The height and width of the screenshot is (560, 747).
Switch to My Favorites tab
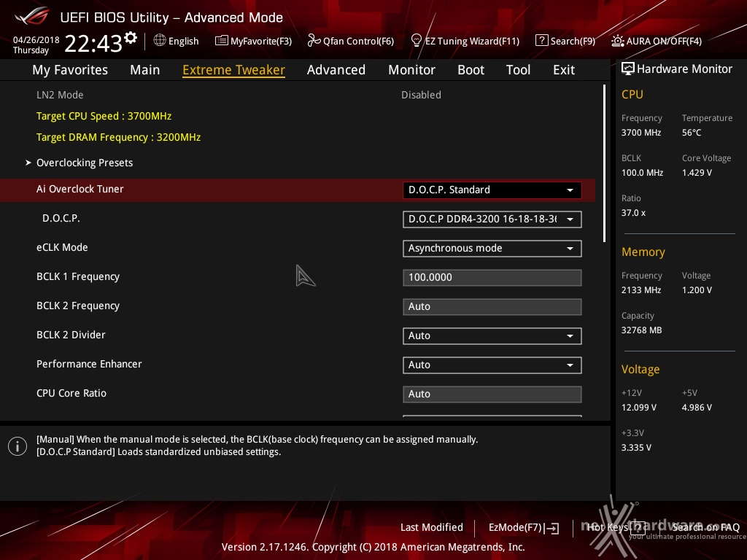pyautogui.click(x=70, y=70)
